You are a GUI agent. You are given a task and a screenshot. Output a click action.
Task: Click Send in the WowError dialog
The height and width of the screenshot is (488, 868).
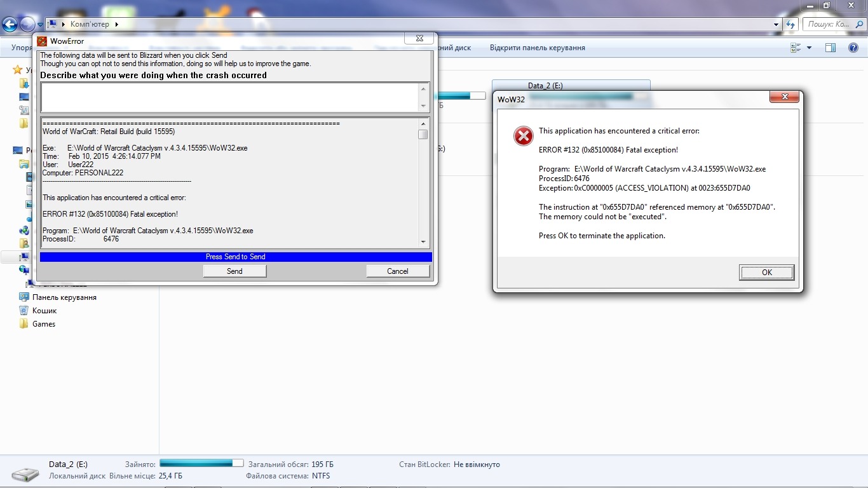(x=234, y=271)
